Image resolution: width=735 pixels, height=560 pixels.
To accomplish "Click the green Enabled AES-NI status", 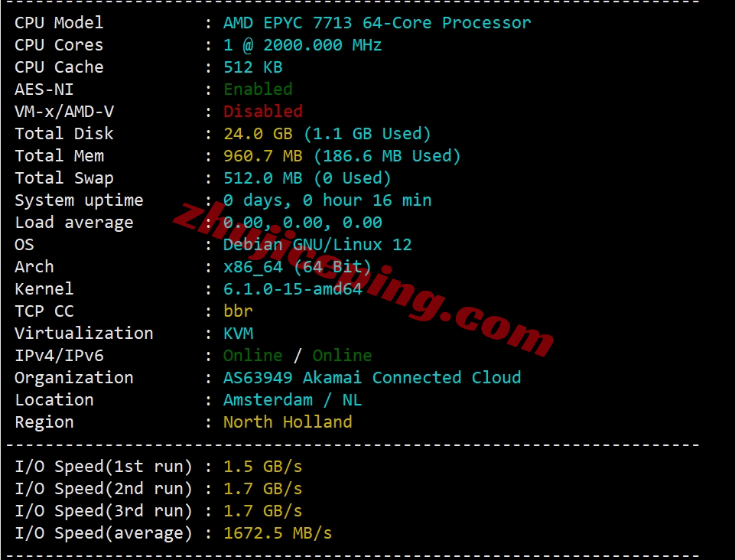I will (258, 89).
